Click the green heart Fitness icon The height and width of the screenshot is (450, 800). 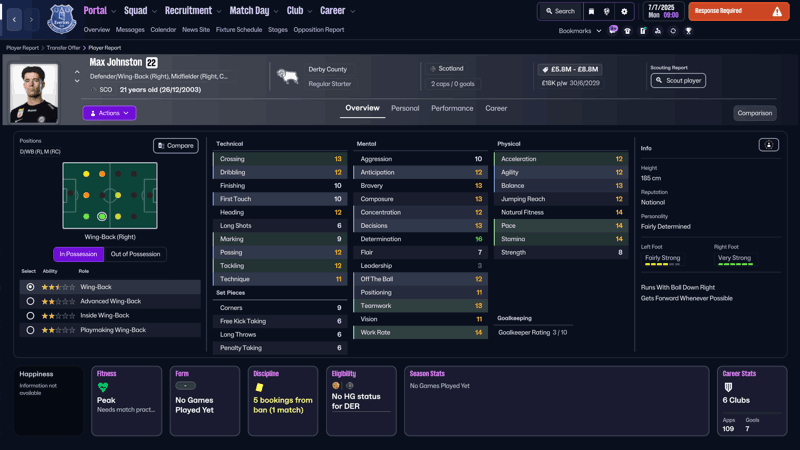coord(103,388)
